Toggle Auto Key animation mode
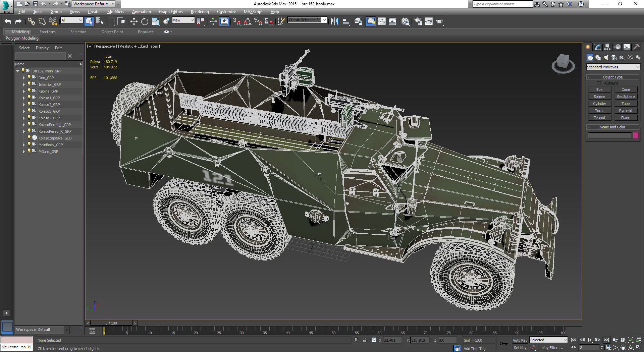Viewport: 644px width, 352px height. 520,340
